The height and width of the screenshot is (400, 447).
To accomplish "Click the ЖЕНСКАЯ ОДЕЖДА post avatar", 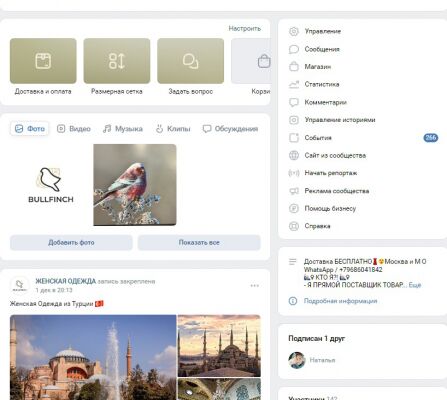I will [20, 285].
